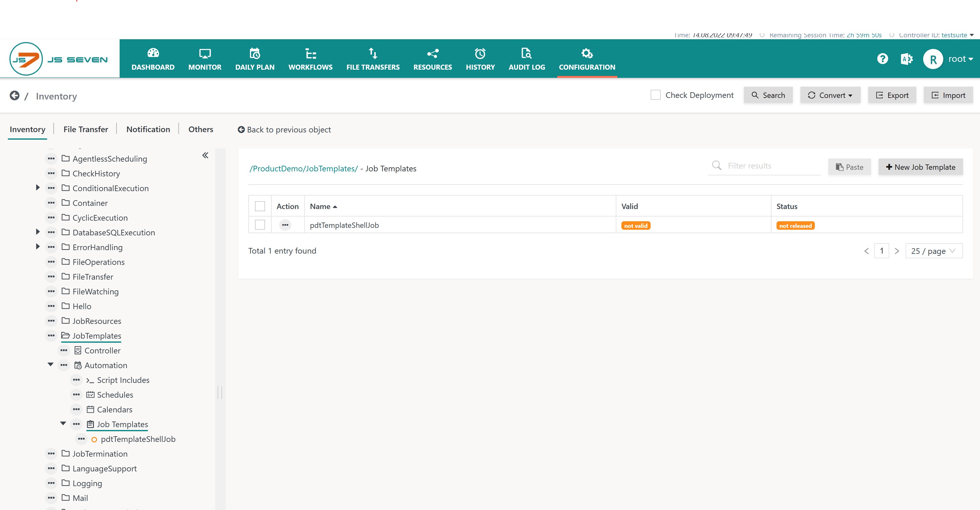Click the Import button

click(x=948, y=95)
